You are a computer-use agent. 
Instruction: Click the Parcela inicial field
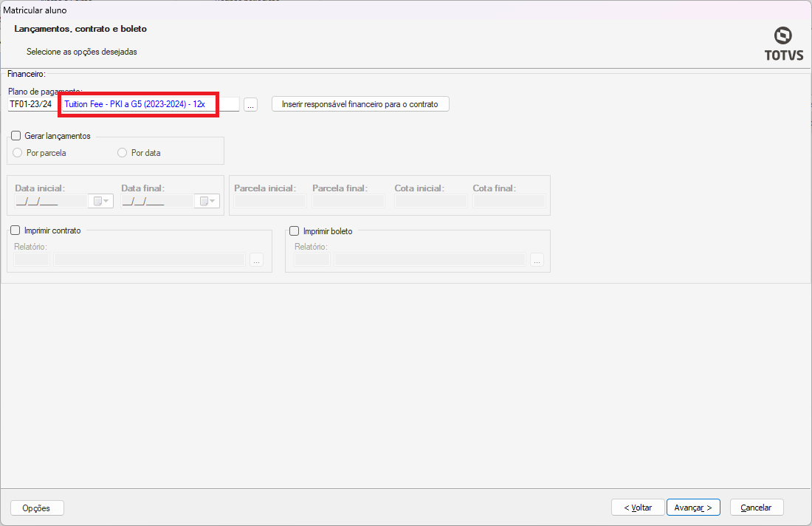(x=269, y=201)
